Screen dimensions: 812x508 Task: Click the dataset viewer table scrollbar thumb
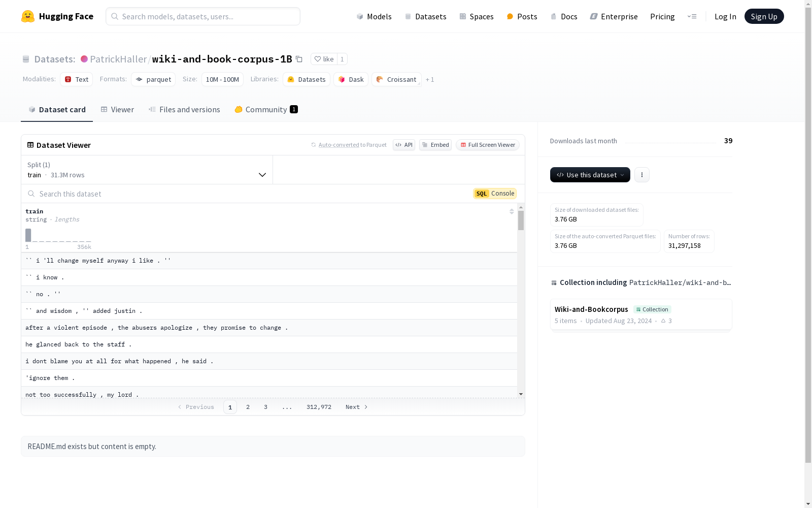coord(521,220)
